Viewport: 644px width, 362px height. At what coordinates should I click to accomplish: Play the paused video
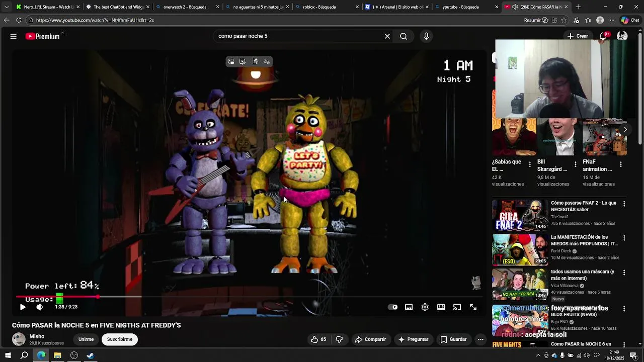[x=23, y=307]
